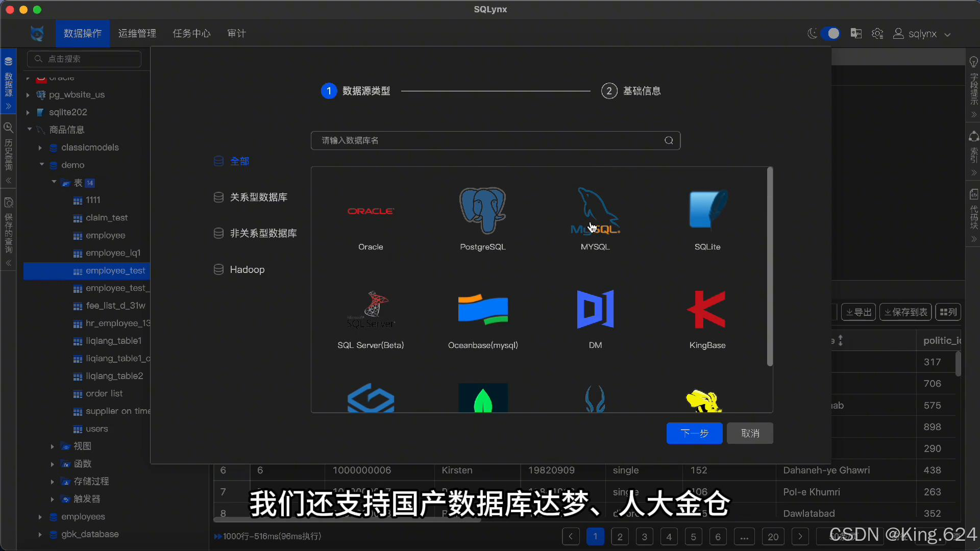Click the 取消 button

pos(750,433)
